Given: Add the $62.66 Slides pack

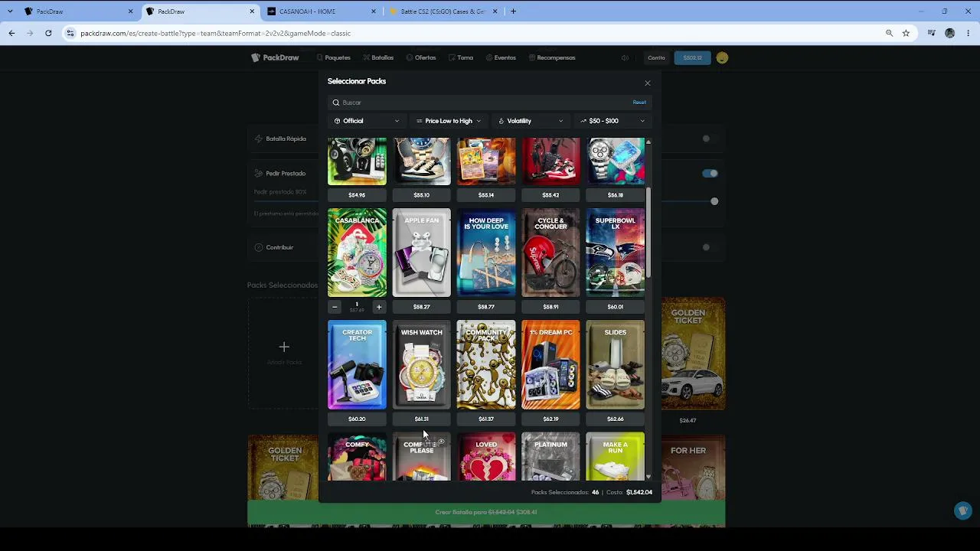Looking at the screenshot, I should 616,419.
